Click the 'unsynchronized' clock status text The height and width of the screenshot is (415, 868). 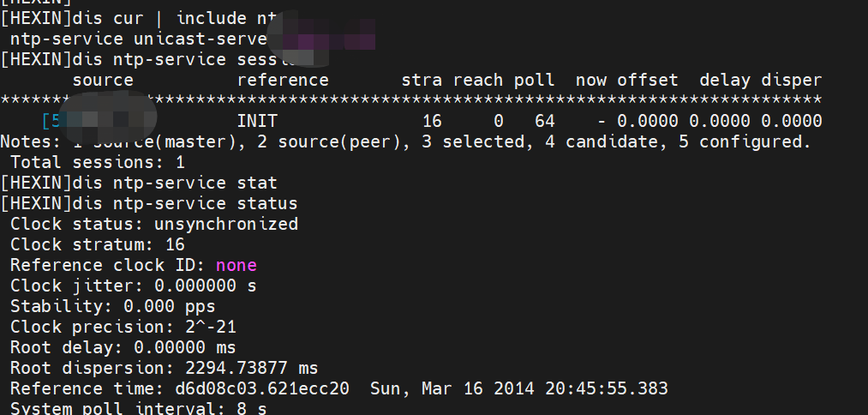click(226, 224)
